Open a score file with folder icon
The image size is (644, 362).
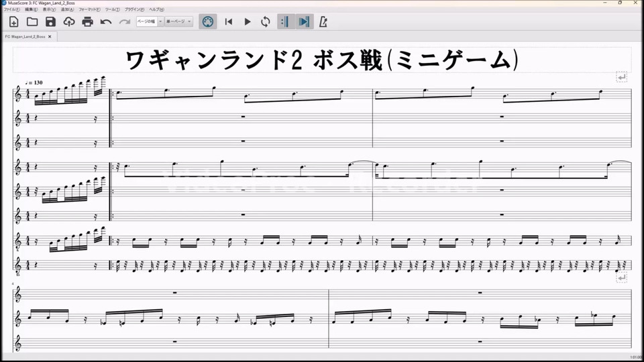click(32, 21)
